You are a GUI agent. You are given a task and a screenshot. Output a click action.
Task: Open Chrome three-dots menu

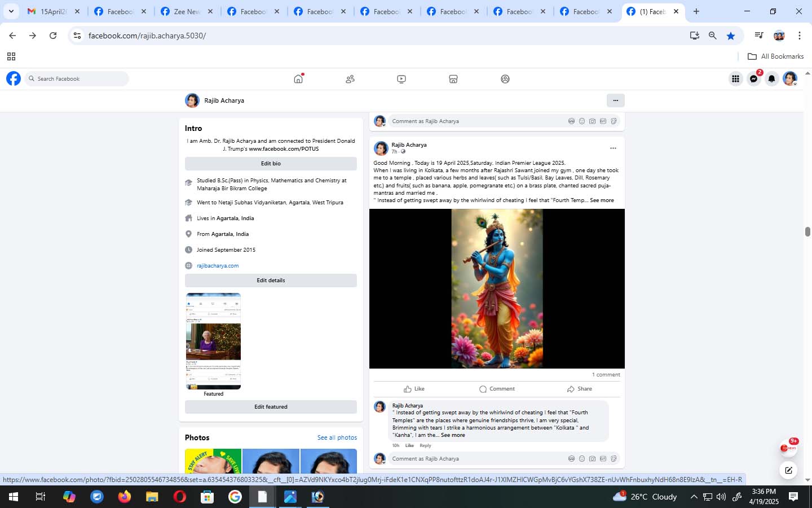pyautogui.click(x=799, y=36)
